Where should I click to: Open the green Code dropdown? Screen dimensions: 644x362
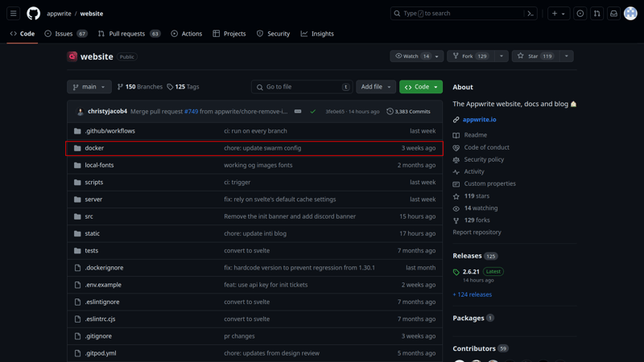pyautogui.click(x=420, y=87)
